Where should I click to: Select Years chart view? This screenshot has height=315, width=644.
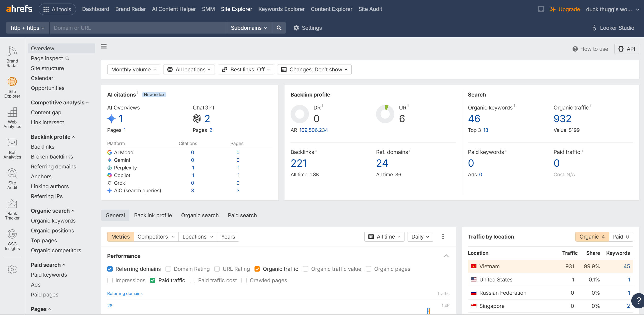(228, 237)
